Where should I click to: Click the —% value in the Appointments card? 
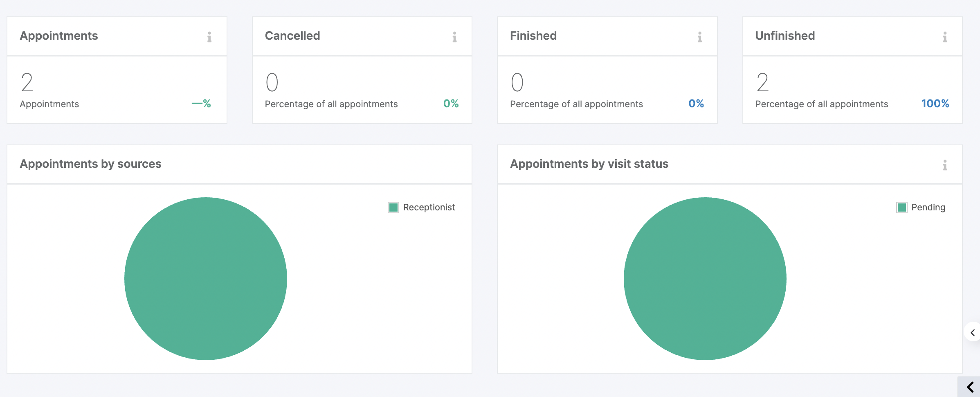click(x=201, y=104)
